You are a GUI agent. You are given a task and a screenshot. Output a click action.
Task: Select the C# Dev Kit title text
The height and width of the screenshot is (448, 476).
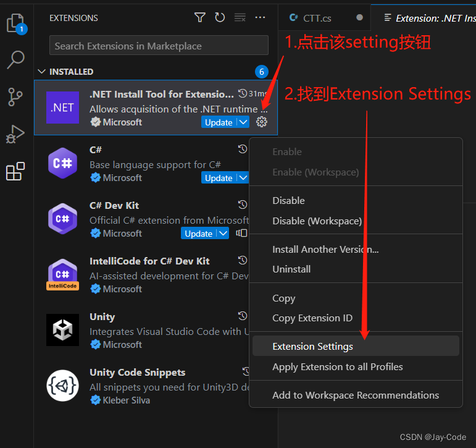[114, 205]
